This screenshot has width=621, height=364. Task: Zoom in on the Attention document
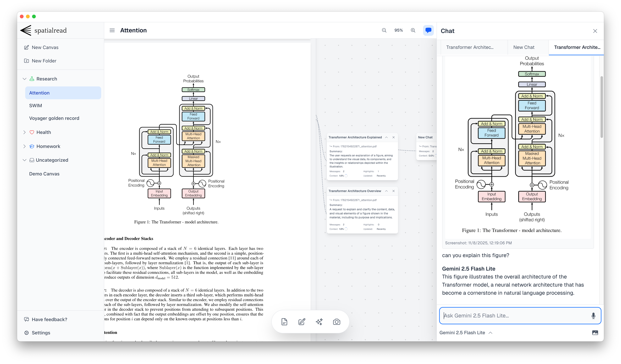point(413,30)
